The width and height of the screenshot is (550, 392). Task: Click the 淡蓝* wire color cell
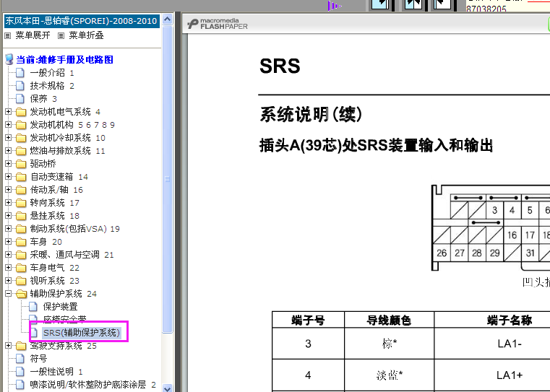click(x=389, y=375)
